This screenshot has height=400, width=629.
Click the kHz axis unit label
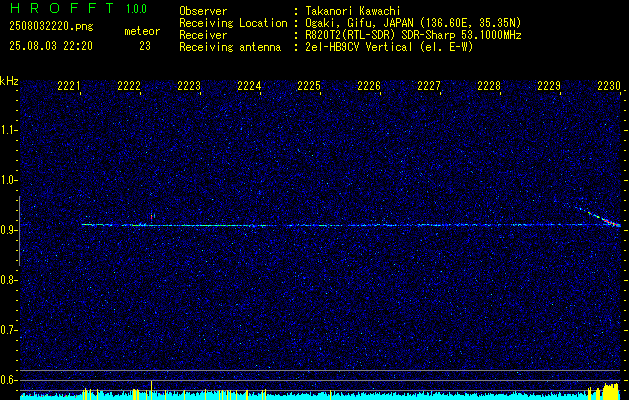point(9,81)
